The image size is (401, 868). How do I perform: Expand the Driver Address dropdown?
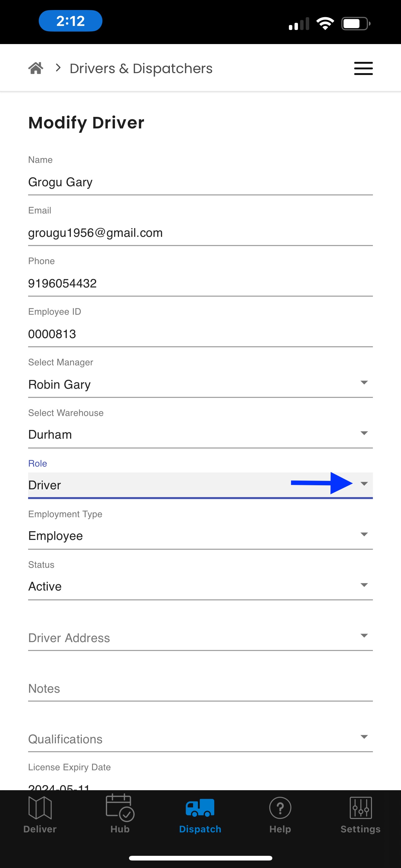(200, 637)
